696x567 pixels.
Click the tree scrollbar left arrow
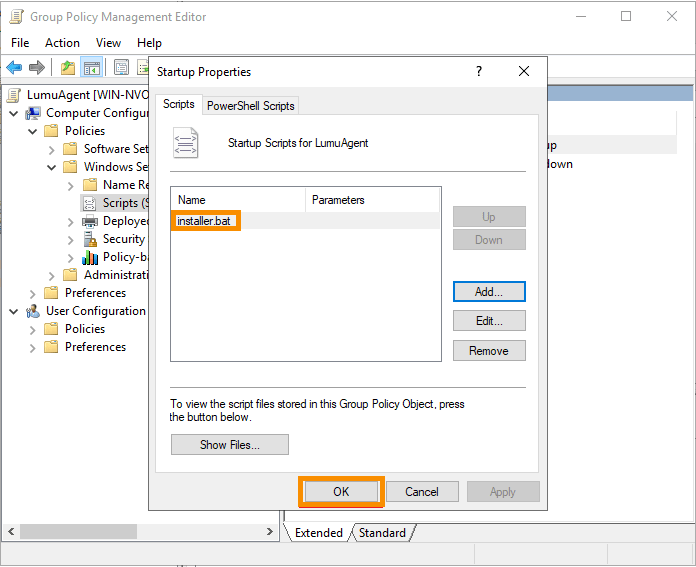coord(11,531)
